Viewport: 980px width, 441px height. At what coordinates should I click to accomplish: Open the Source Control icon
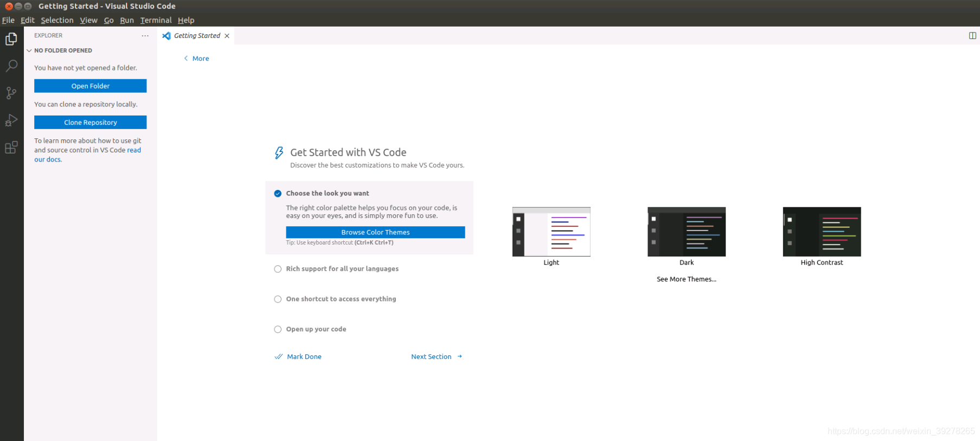pos(11,93)
